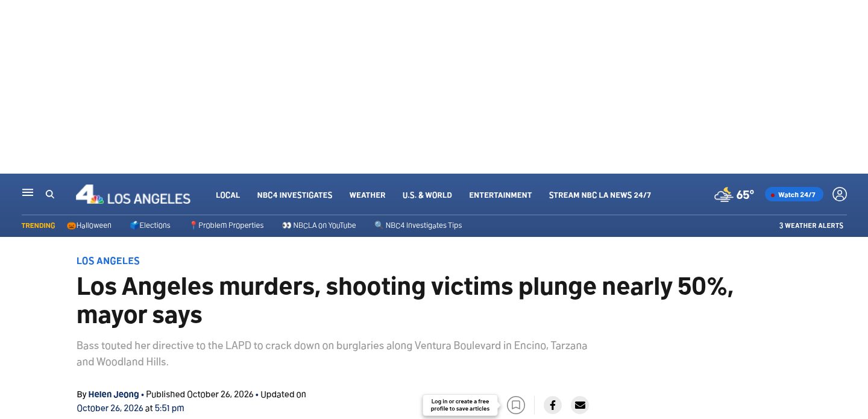Click the article subheadline about Bass
Screen dimensions: 868x419
click(x=332, y=354)
